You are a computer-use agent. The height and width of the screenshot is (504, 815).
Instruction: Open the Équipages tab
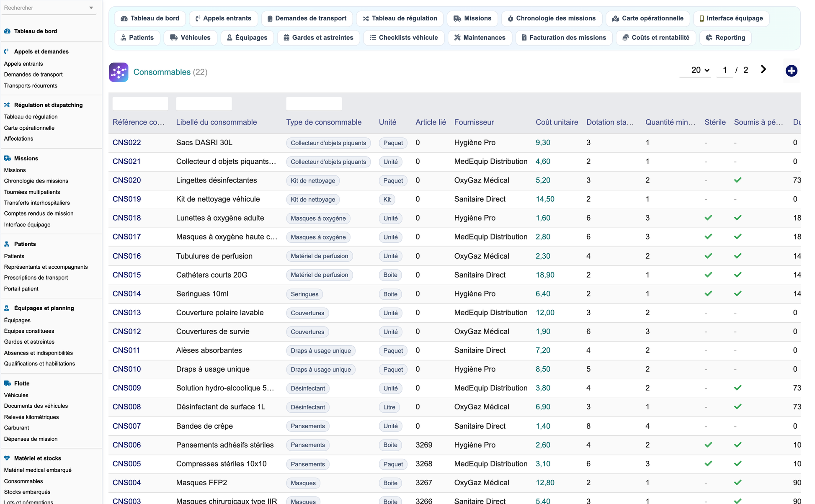(247, 38)
